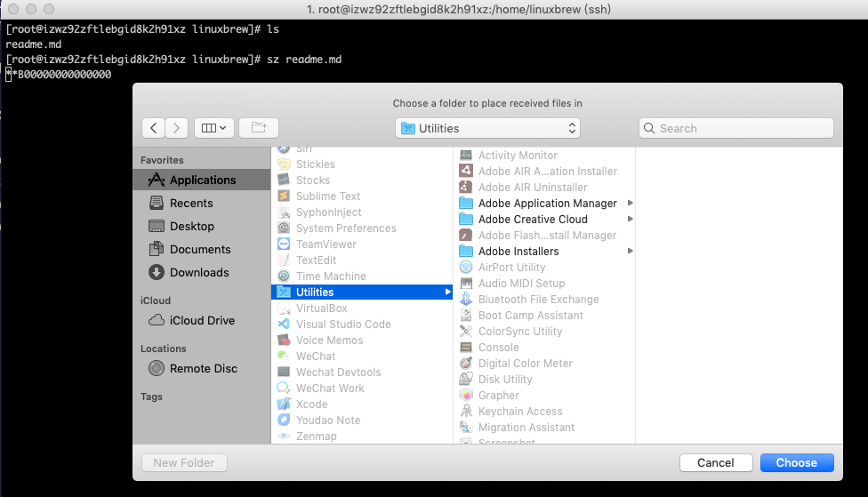Click the WeChat app icon

tap(284, 357)
